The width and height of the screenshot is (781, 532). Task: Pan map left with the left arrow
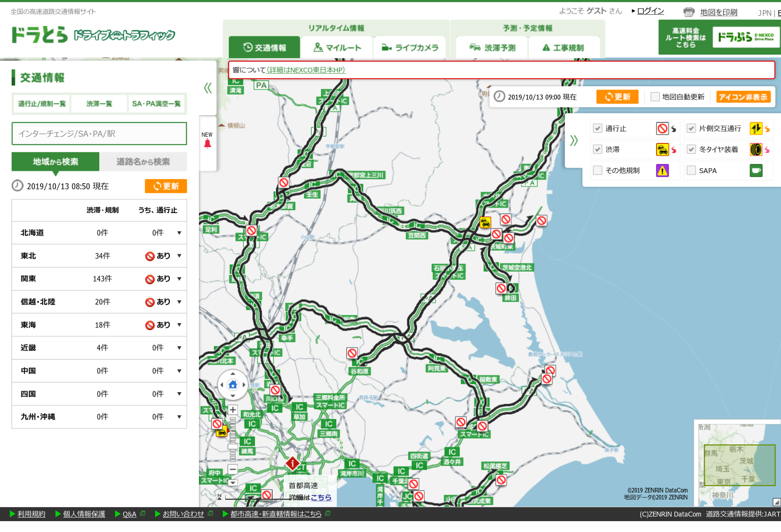(222, 385)
